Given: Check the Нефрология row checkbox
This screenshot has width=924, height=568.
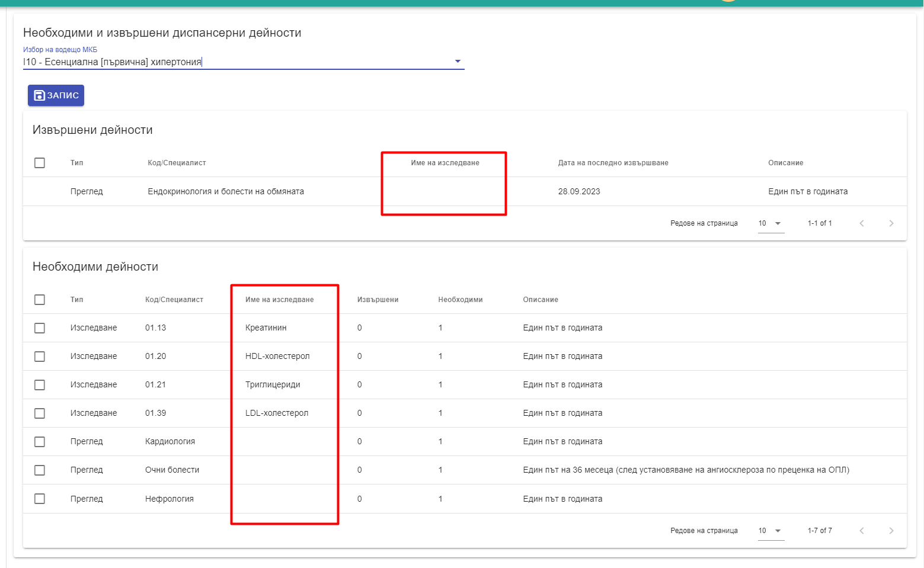Looking at the screenshot, I should coord(40,499).
